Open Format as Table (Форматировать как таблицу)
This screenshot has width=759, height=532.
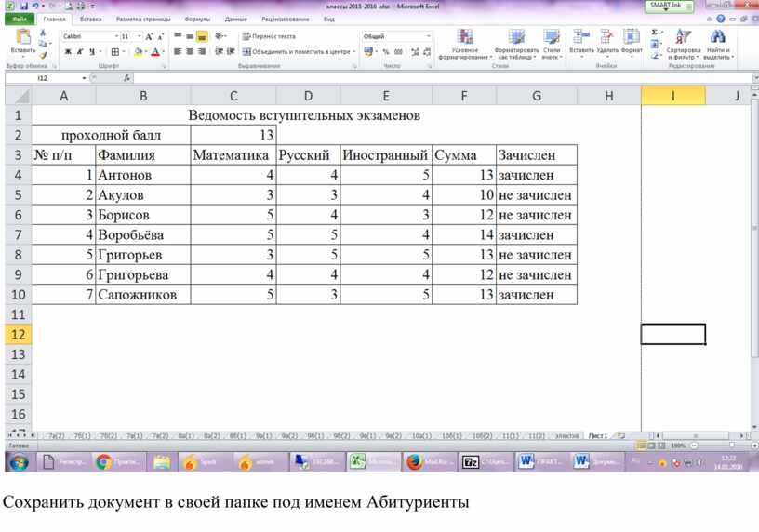516,44
